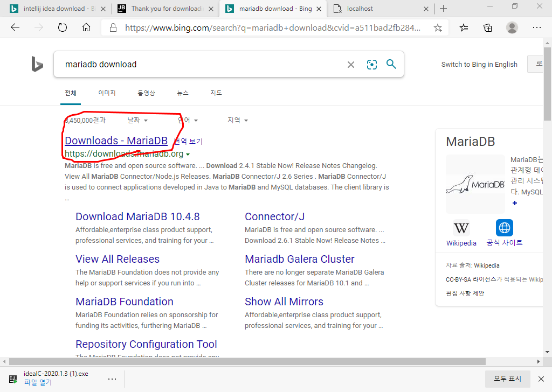Open Mariadb Galera Cluster link

pyautogui.click(x=300, y=259)
